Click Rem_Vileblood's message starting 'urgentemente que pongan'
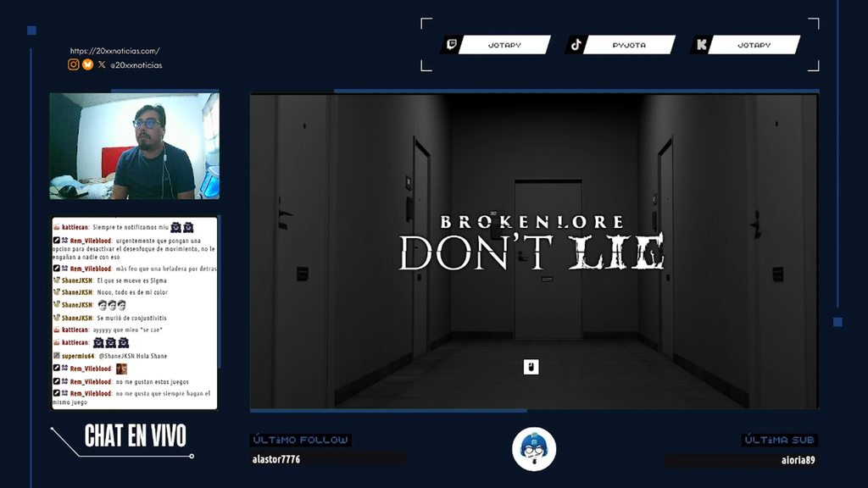The width and height of the screenshot is (868, 488). pyautogui.click(x=134, y=249)
